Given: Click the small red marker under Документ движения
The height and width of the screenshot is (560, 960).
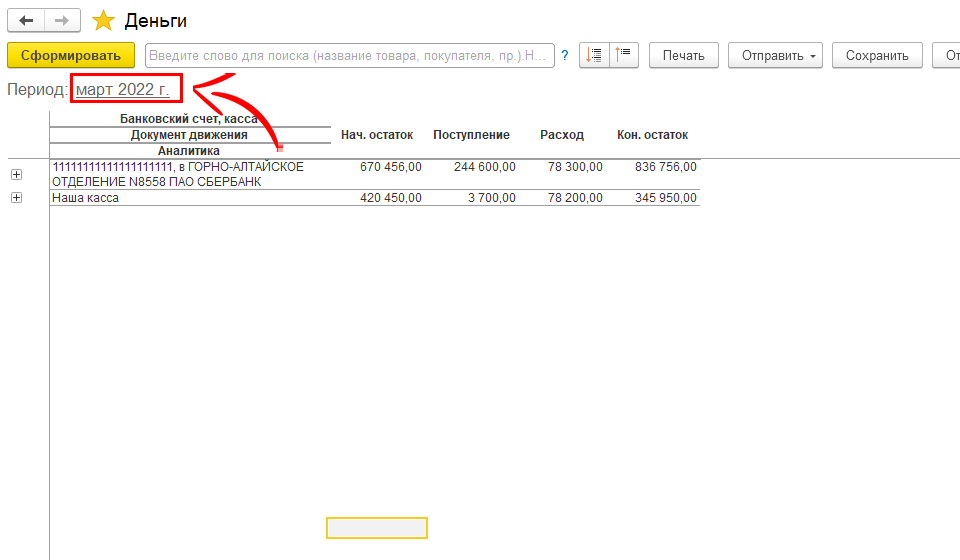Looking at the screenshot, I should pos(280,148).
